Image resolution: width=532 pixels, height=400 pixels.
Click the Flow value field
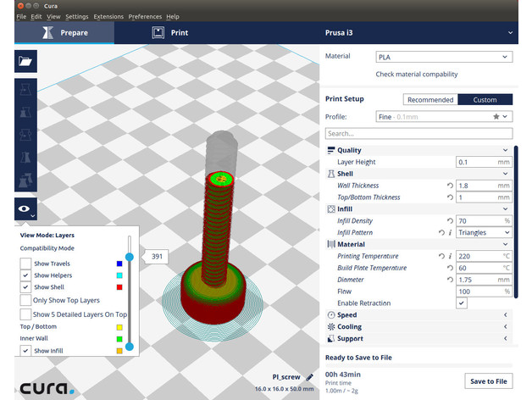pyautogui.click(x=484, y=292)
